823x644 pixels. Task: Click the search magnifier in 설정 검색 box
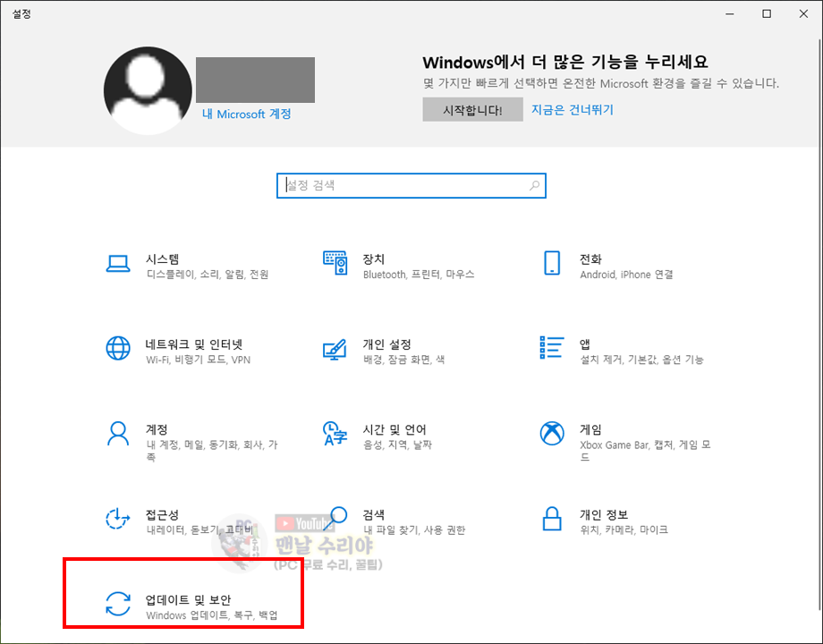(x=534, y=185)
